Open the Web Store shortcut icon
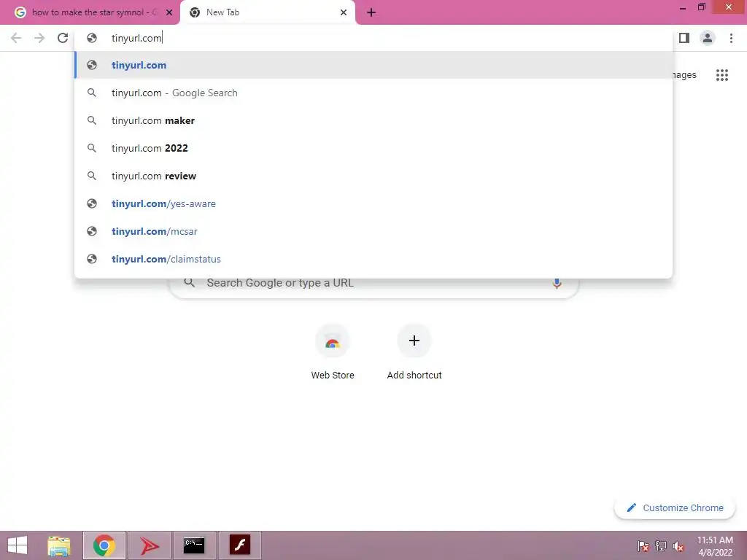Viewport: 747px width, 560px height. 333,341
